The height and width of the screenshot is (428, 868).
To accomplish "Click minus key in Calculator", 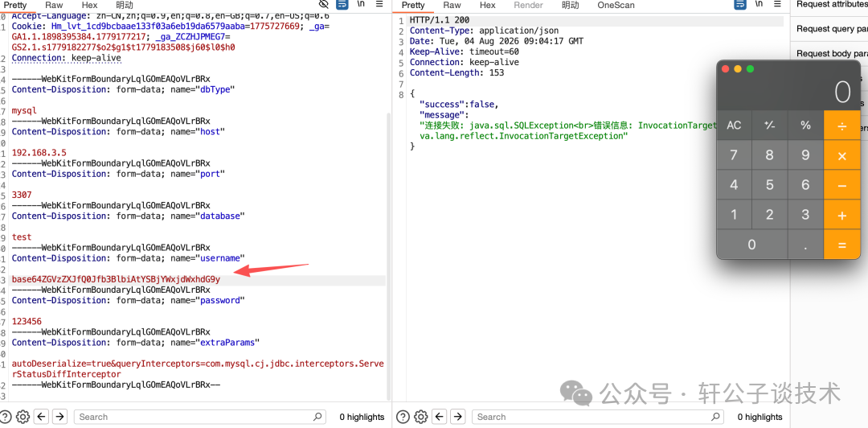I will tap(842, 185).
